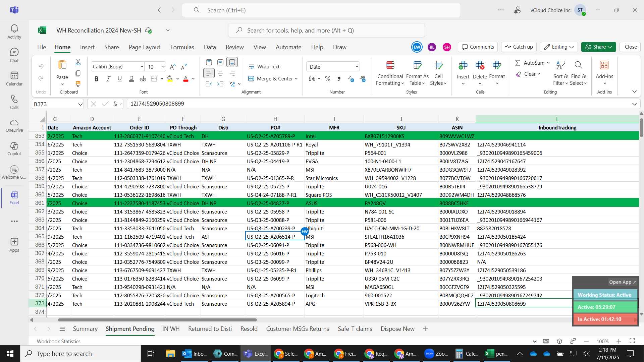Open Apps in Teams sidebar

click(14, 245)
